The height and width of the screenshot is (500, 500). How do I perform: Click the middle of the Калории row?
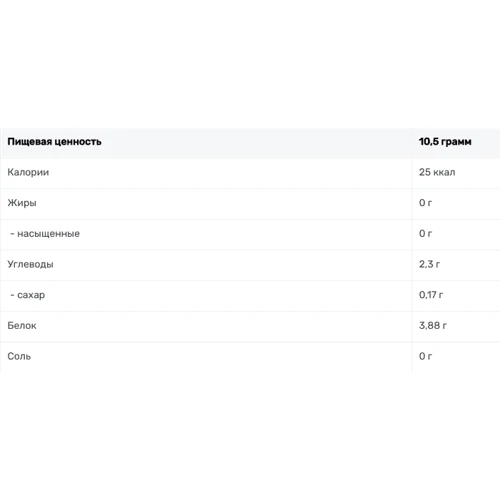pyautogui.click(x=250, y=172)
